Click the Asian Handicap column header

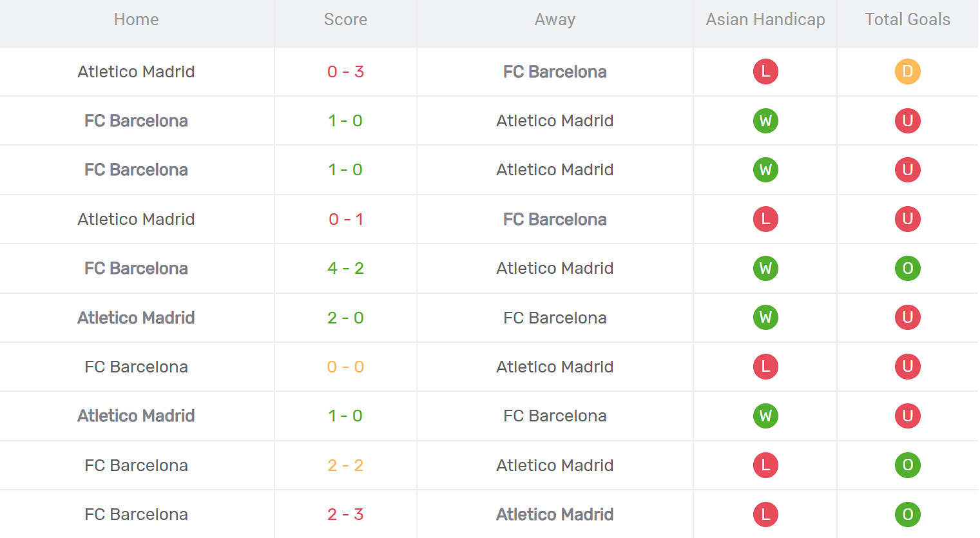(765, 20)
